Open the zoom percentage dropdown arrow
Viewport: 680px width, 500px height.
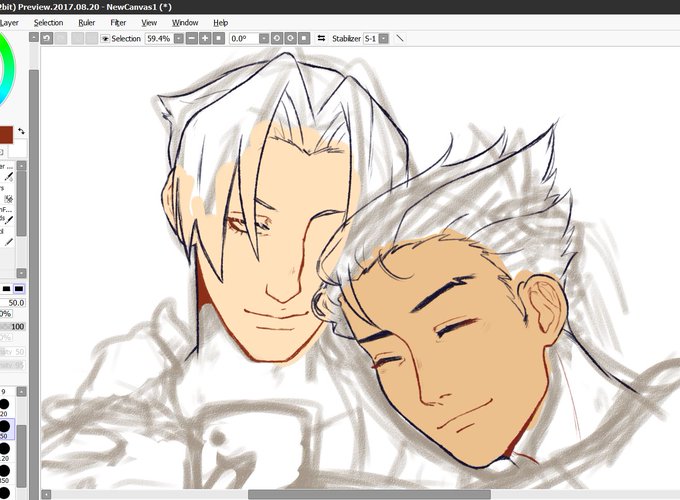point(179,39)
